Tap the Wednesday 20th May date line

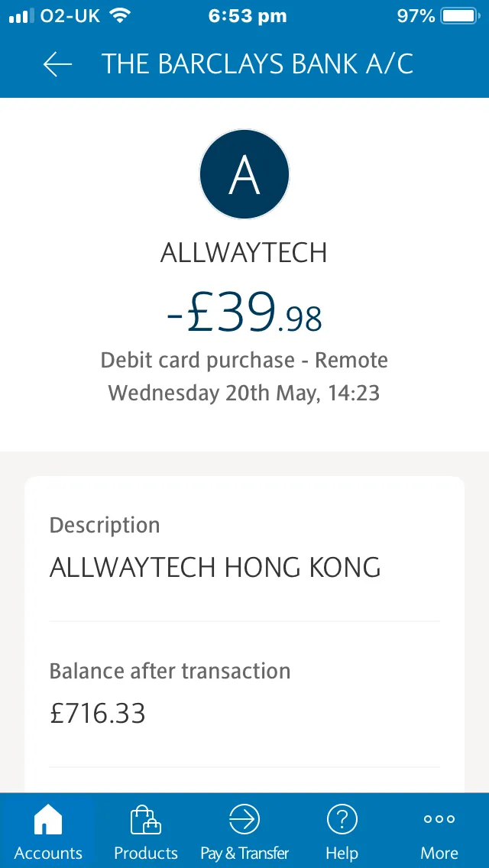pos(244,393)
